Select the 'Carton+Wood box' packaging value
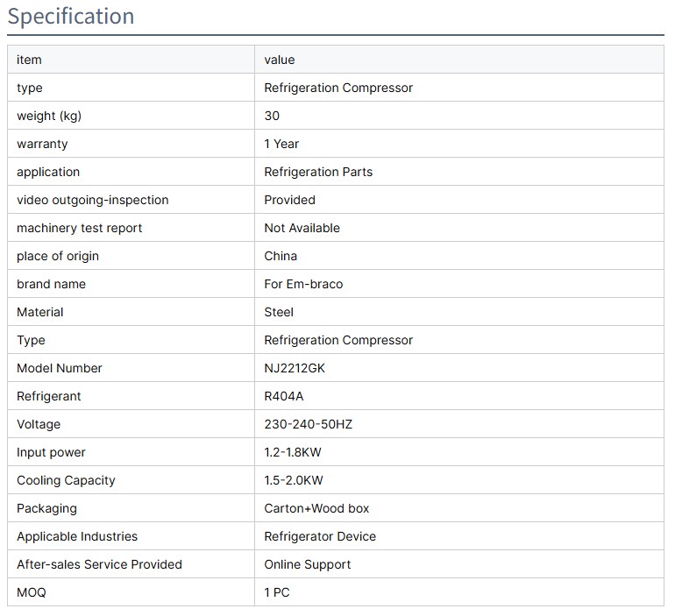This screenshot has height=616, width=675. point(316,508)
